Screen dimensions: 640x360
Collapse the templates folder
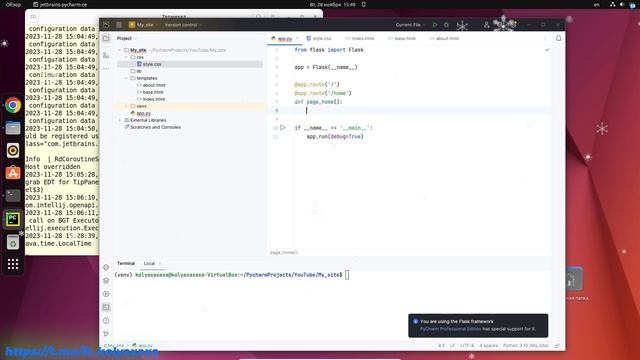pos(126,78)
